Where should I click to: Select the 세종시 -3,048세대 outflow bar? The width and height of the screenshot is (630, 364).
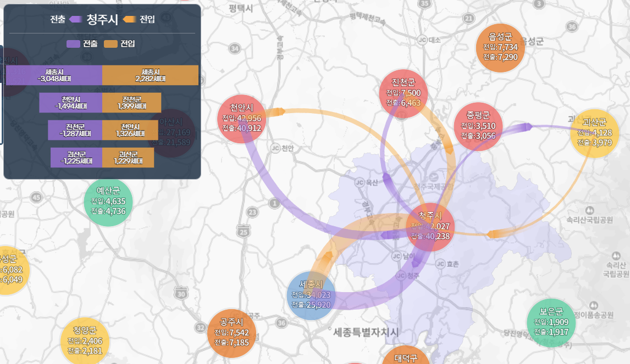click(54, 75)
